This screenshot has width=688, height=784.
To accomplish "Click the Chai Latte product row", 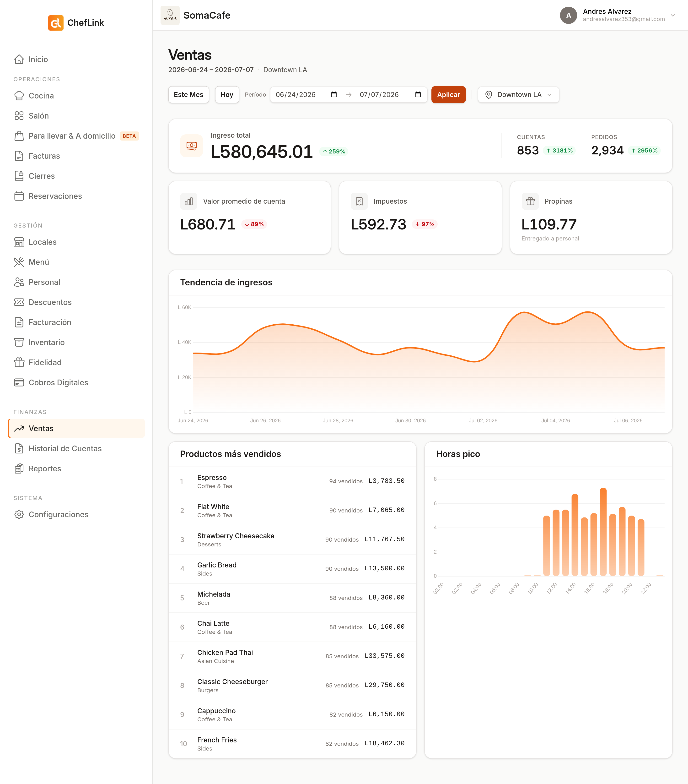I will coord(292,627).
